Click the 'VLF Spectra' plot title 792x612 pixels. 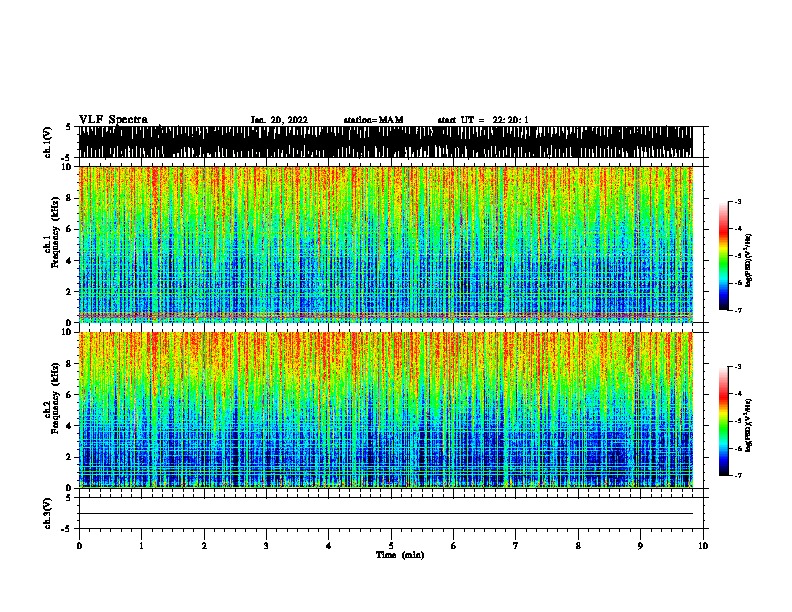(x=114, y=120)
